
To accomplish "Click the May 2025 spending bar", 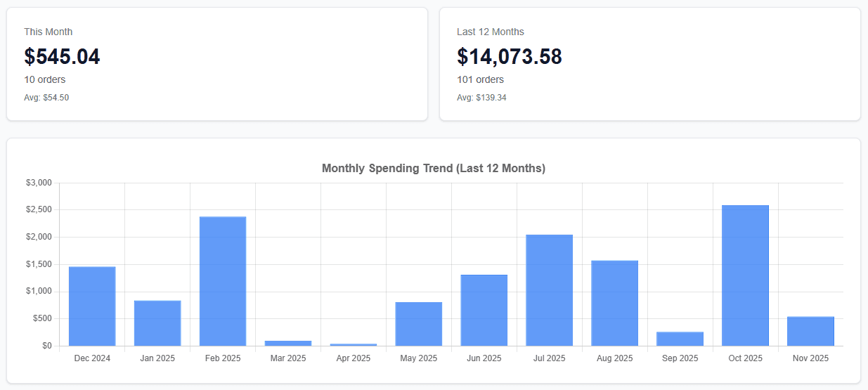I will (419, 324).
